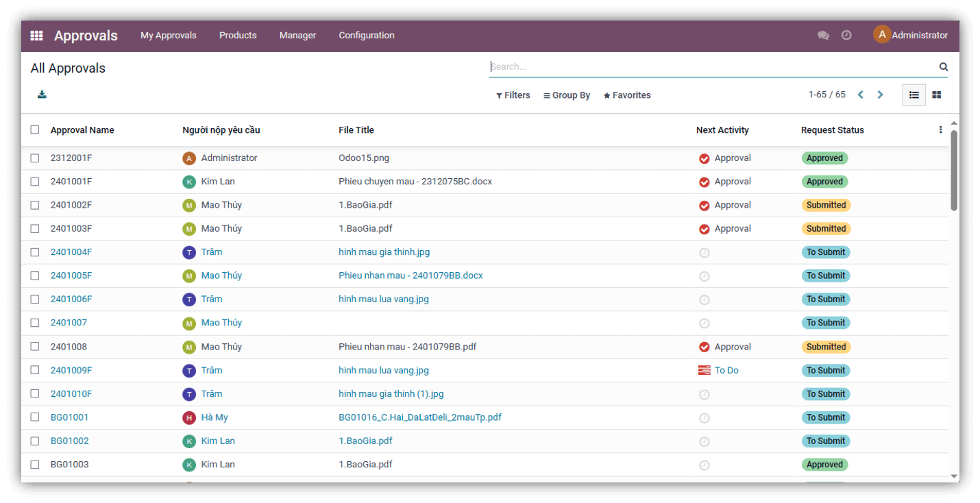The image size is (980, 503).
Task: Click the search magnifier icon
Action: [944, 67]
